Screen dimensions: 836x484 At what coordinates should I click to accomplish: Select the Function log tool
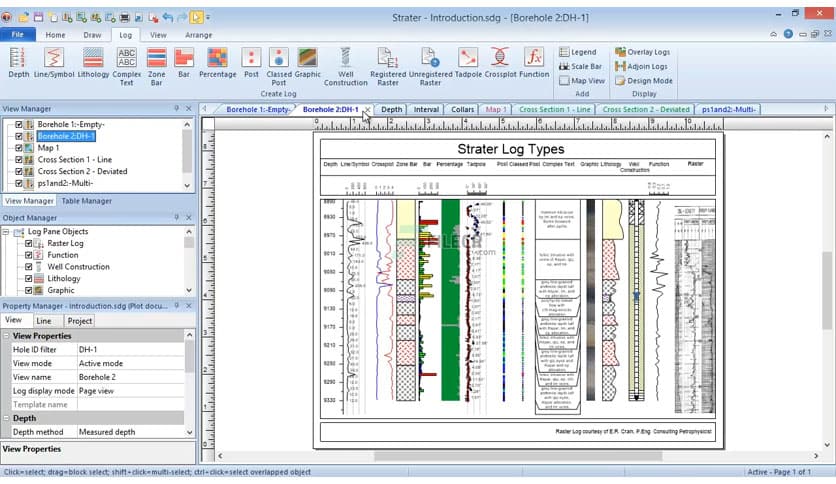534,63
